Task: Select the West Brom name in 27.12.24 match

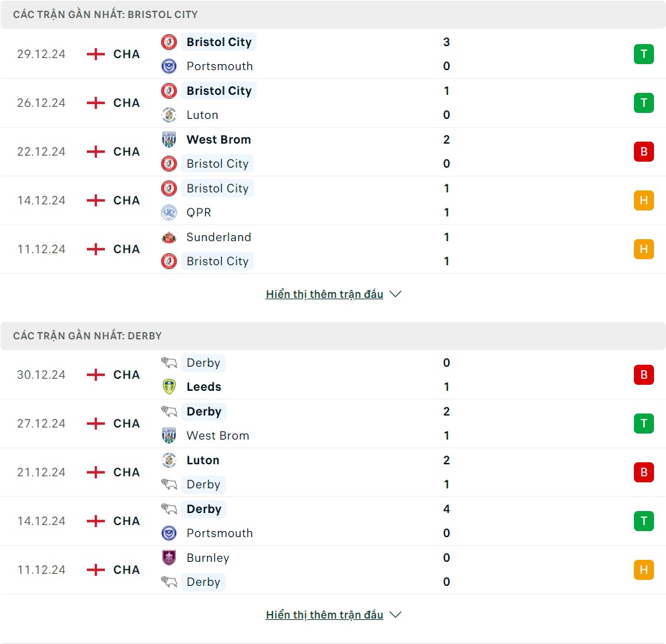Action: click(218, 436)
